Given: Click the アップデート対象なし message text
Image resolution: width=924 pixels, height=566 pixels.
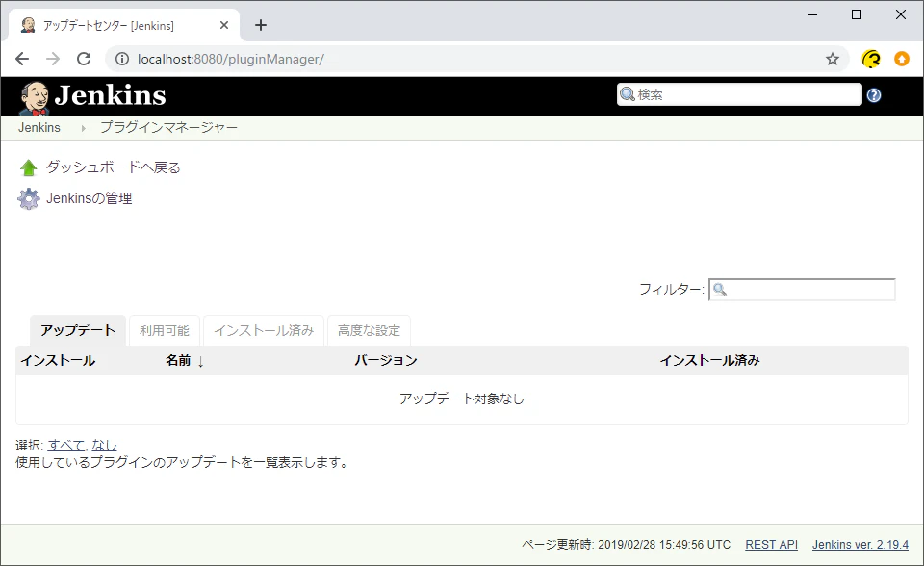Looking at the screenshot, I should [462, 399].
